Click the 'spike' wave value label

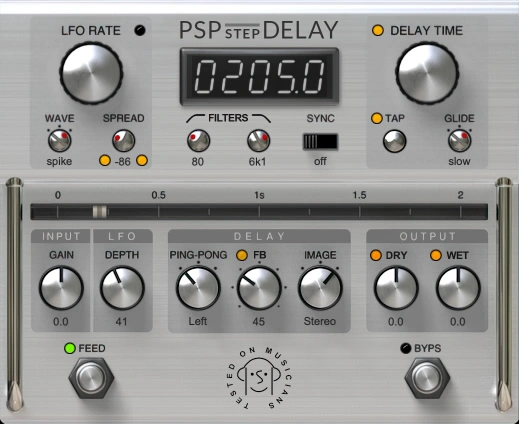[59, 161]
